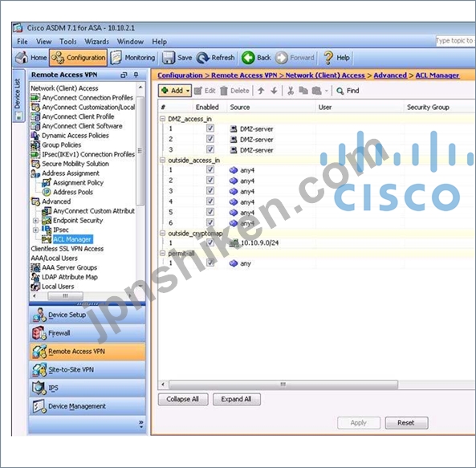Click the horizontal scrollbar under ACL table
Viewport: 476px width, 468px height.
pos(283,385)
